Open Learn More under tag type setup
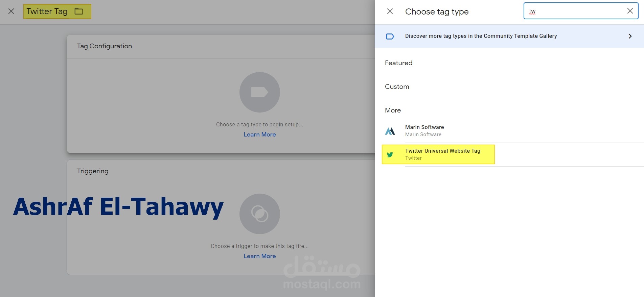This screenshot has width=644, height=297. point(260,134)
